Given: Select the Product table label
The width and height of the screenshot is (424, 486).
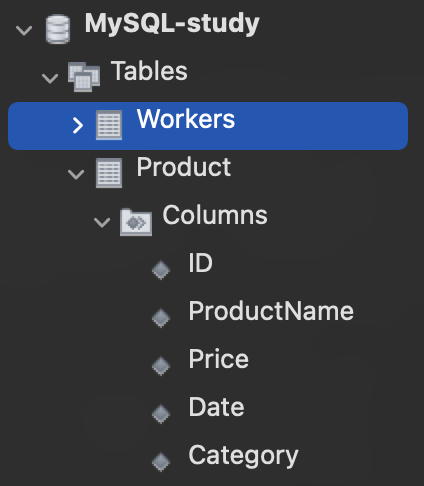Looking at the screenshot, I should coord(184,167).
